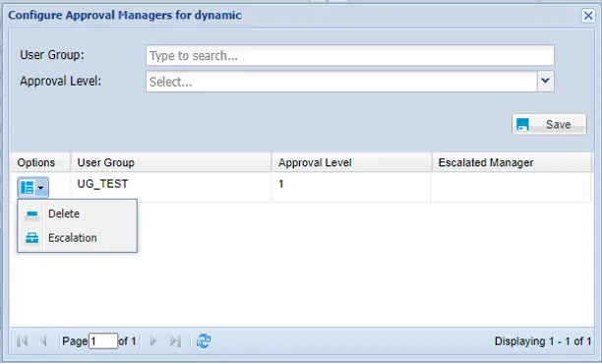Image resolution: width=602 pixels, height=364 pixels.
Task: Click the Options column header
Action: pos(40,162)
